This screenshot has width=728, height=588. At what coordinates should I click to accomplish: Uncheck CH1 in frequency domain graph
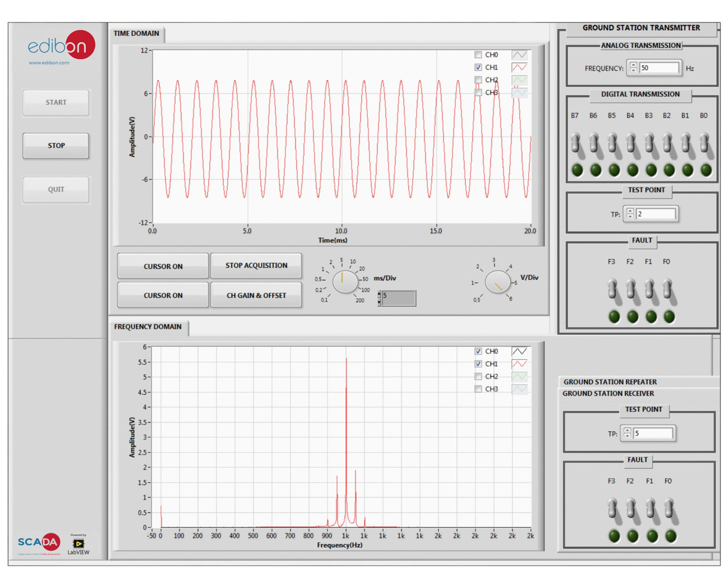478,364
